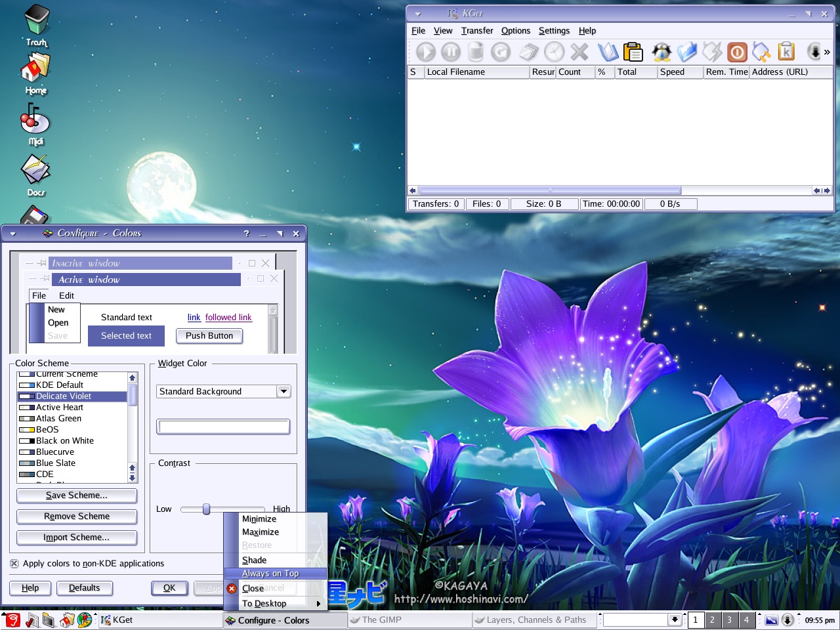
Task: Click the clipboard with K icon in KGet
Action: [786, 51]
